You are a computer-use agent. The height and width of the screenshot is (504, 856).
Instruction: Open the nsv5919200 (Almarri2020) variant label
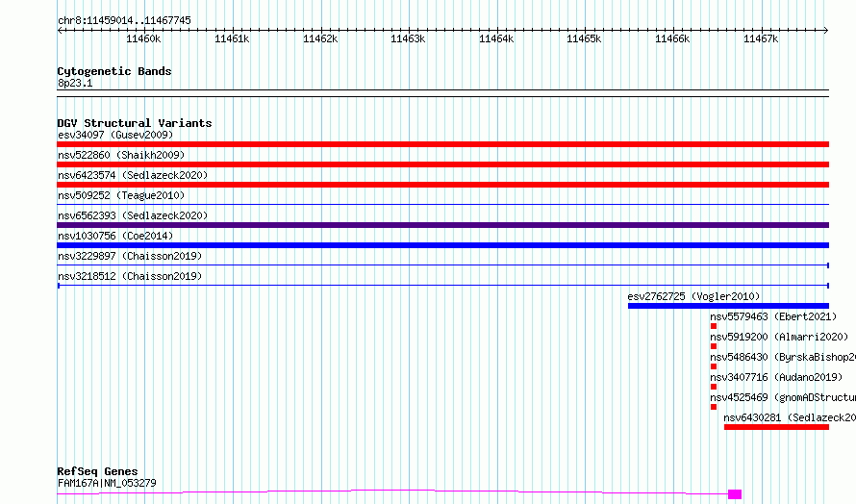779,337
